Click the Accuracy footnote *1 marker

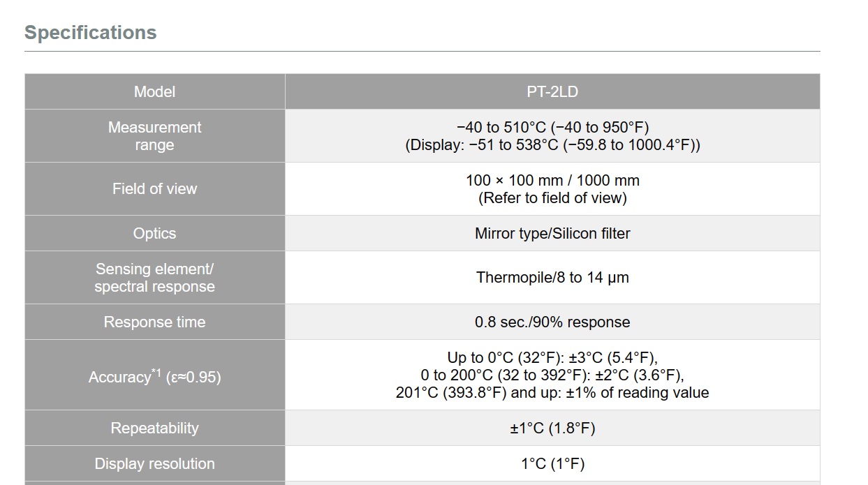[156, 373]
